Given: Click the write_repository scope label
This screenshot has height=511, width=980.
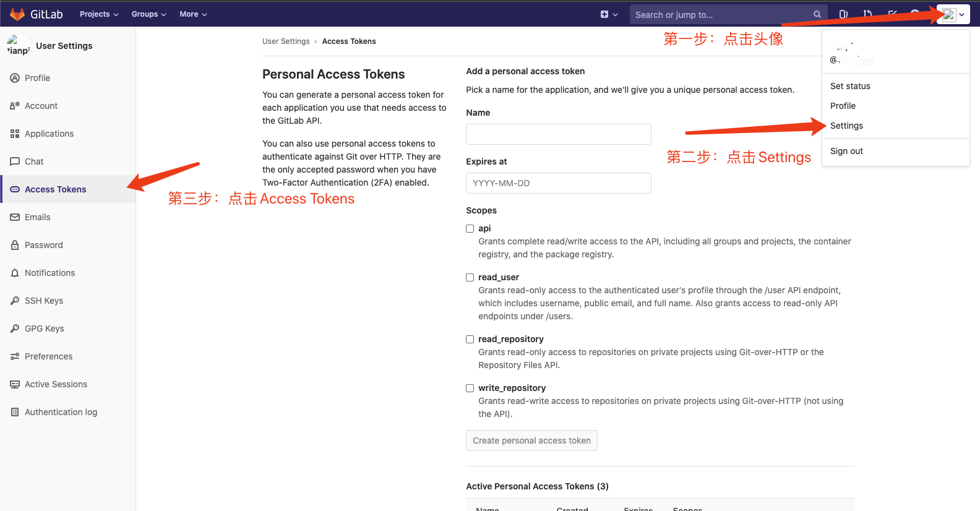Looking at the screenshot, I should pos(512,388).
